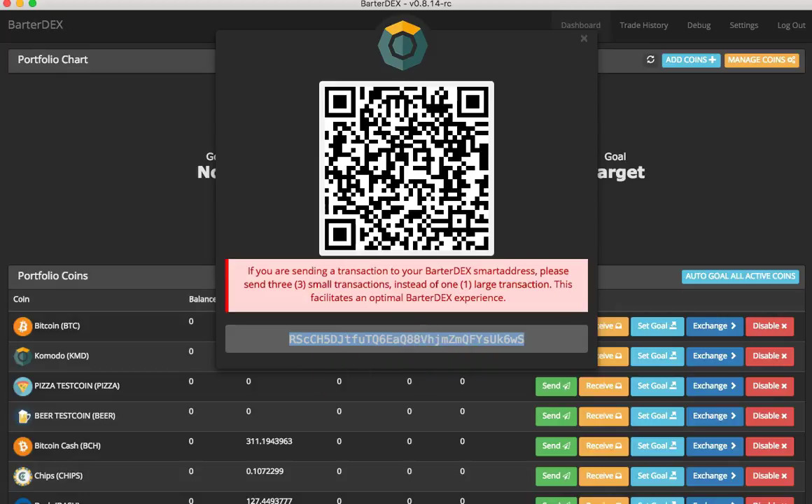The height and width of the screenshot is (504, 812).
Task: Disable Komodo (KMD)
Action: point(769,356)
